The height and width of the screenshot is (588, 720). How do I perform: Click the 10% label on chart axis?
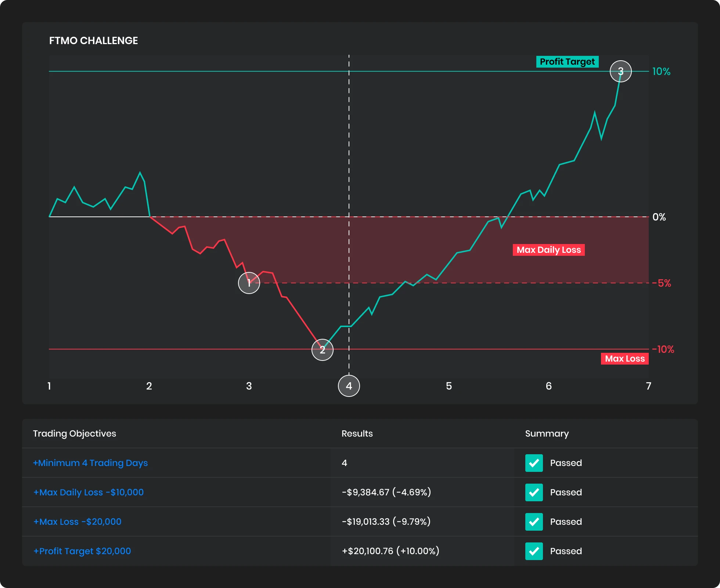click(661, 72)
